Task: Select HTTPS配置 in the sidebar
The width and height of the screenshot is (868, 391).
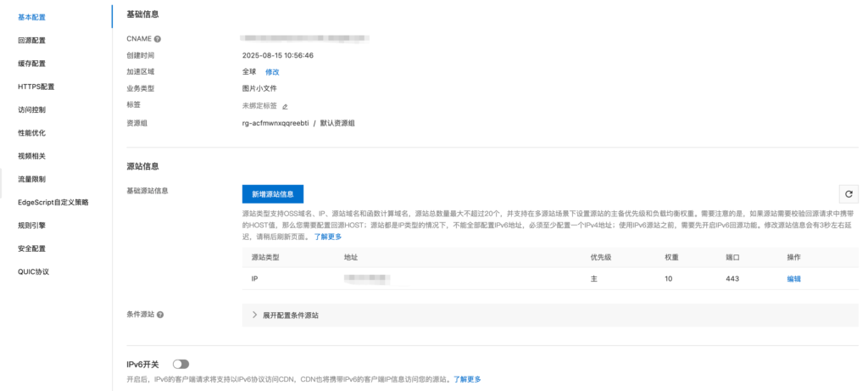Action: coord(36,87)
